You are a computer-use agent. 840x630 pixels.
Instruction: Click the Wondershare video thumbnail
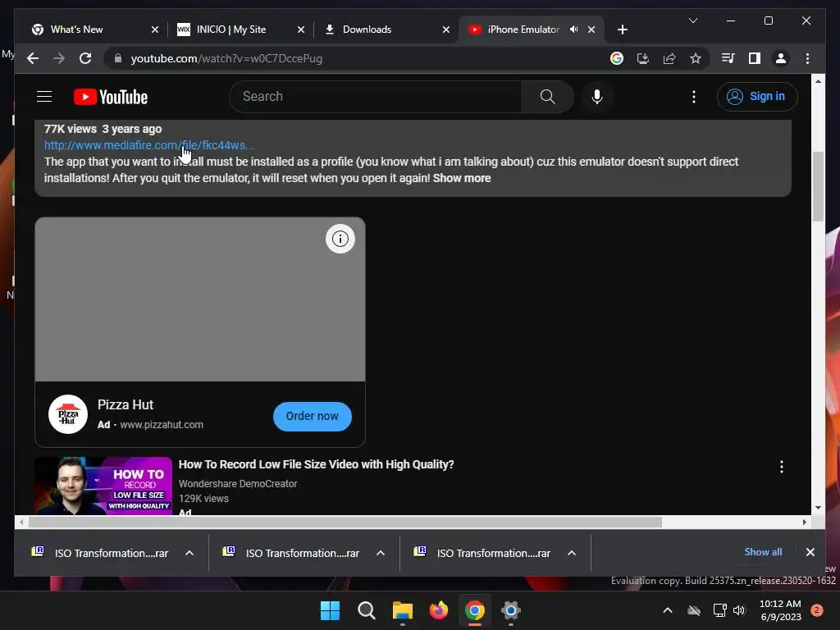pos(103,486)
